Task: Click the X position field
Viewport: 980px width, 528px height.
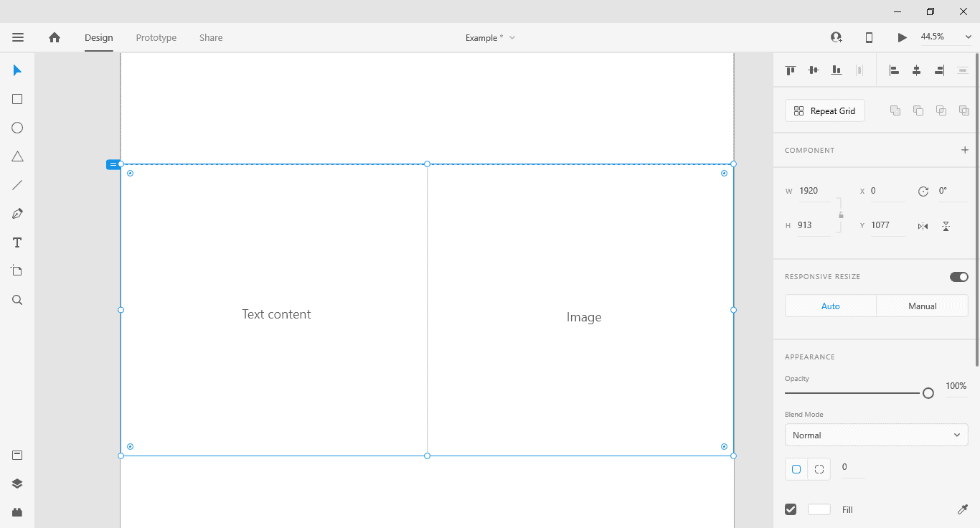Action: pos(887,191)
